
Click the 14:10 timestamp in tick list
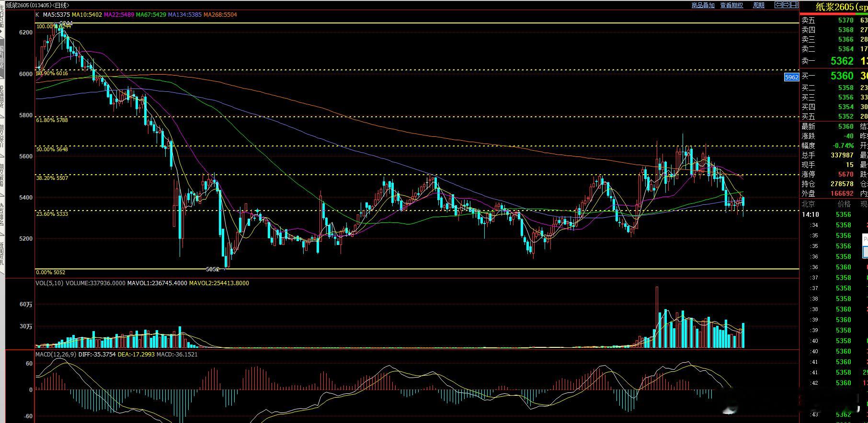tap(811, 215)
